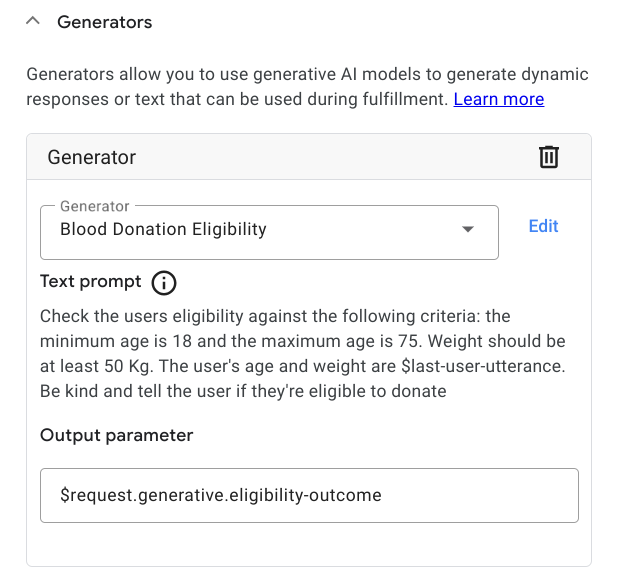The height and width of the screenshot is (586, 620).
Task: Focus the Output parameter input field
Action: pos(309,495)
